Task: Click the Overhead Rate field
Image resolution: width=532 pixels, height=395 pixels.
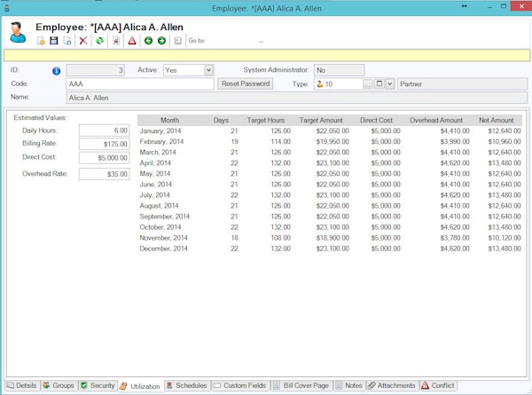Action: pyautogui.click(x=104, y=174)
